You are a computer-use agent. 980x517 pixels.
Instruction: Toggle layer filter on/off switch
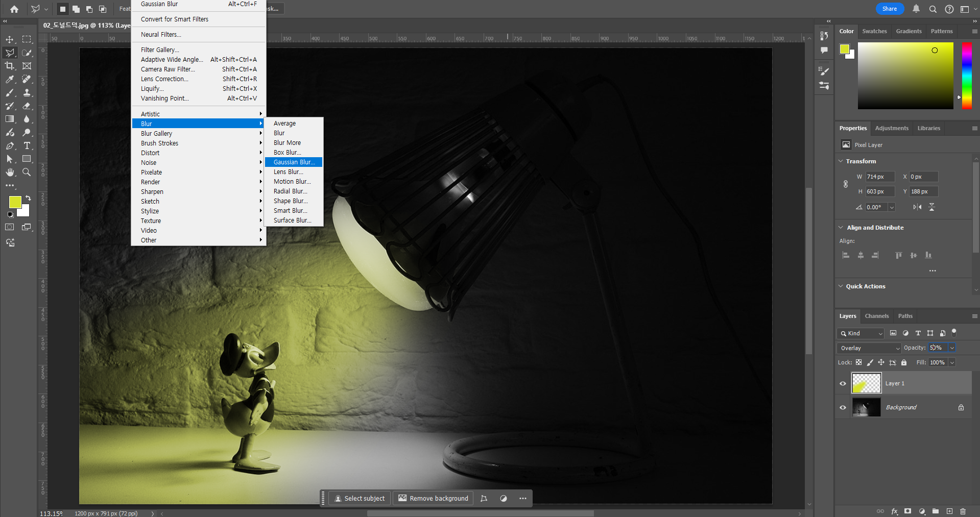coord(954,333)
